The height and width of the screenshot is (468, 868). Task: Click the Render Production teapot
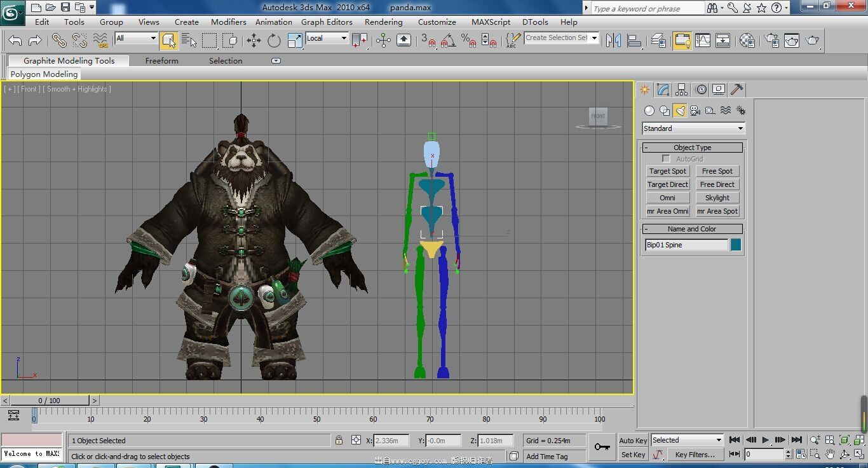click(813, 41)
